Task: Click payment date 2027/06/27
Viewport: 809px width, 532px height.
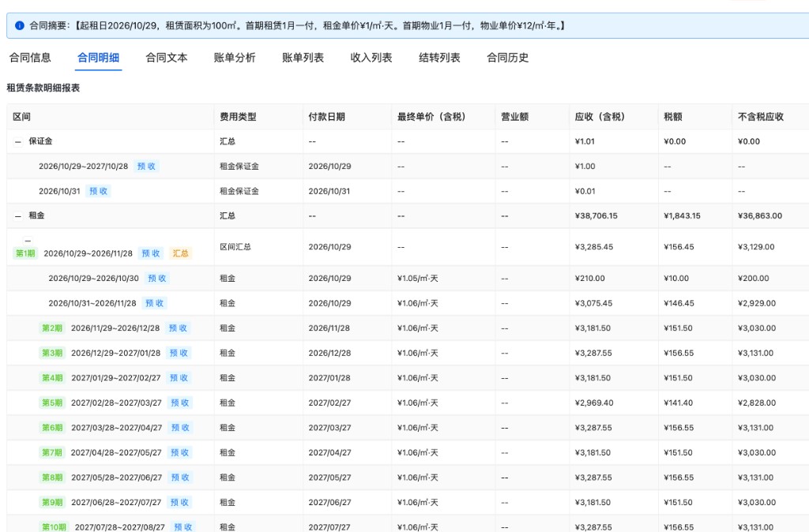Action: (329, 502)
